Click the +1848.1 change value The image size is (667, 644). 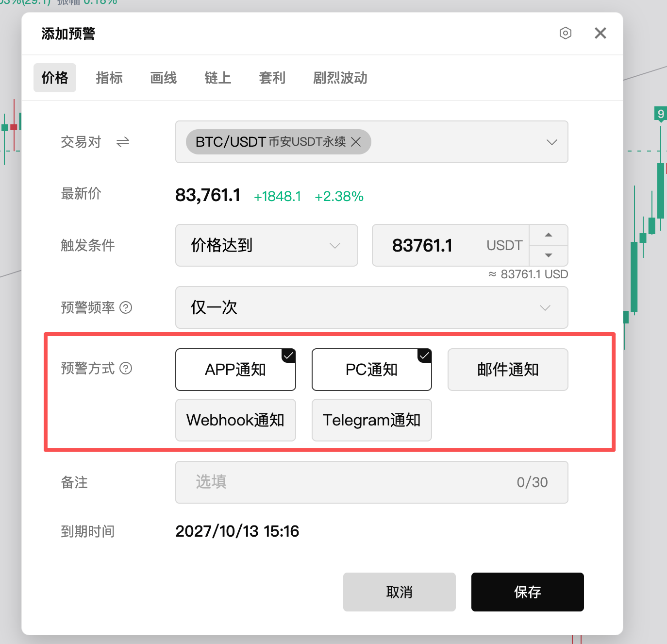pos(278,196)
